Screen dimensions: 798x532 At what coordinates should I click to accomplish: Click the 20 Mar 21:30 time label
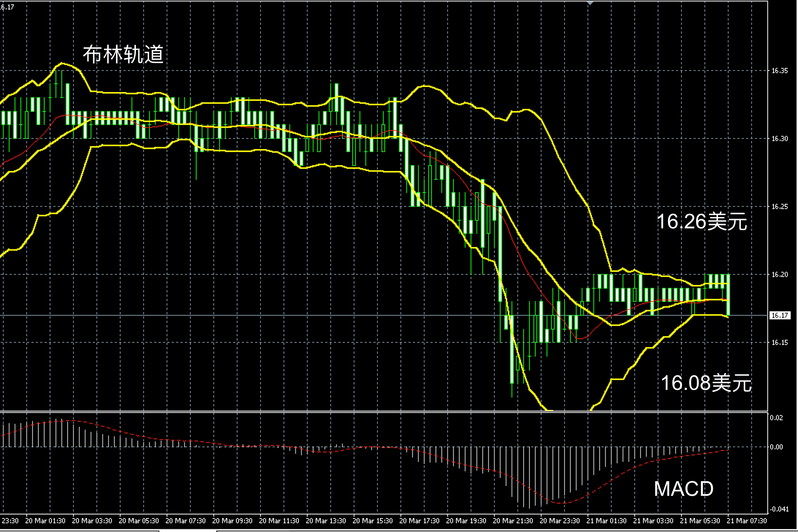pyautogui.click(x=513, y=521)
